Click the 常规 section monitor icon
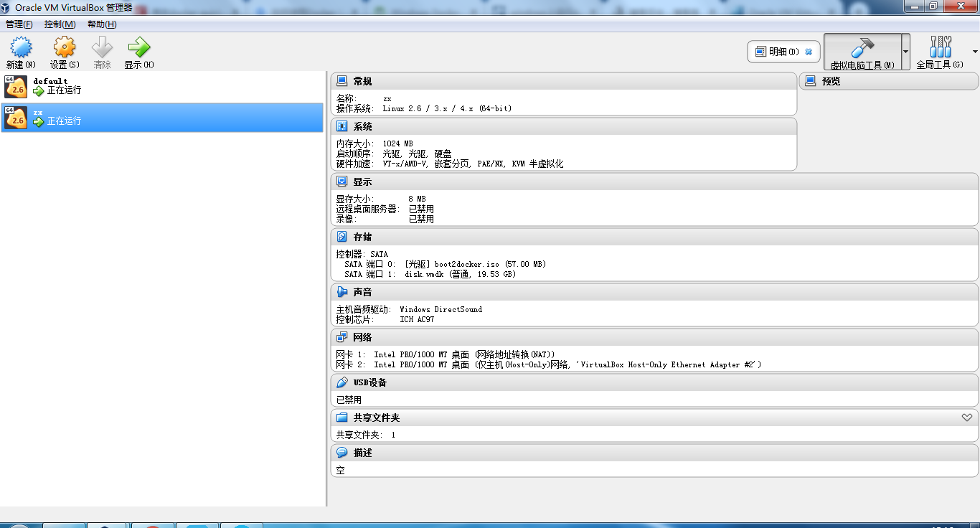 point(342,81)
